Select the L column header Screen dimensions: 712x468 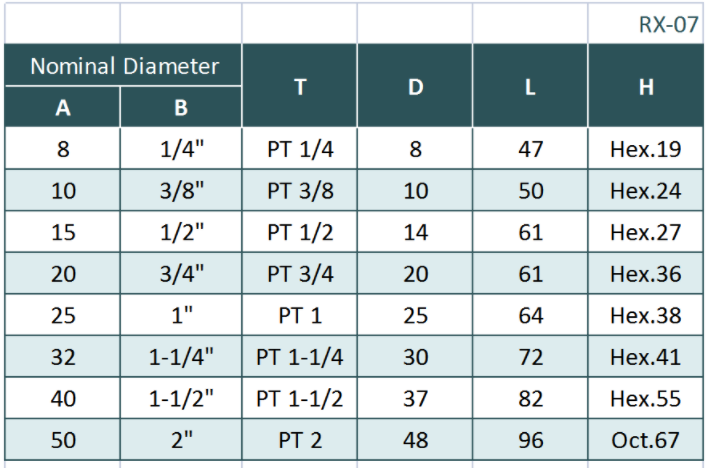click(x=530, y=86)
